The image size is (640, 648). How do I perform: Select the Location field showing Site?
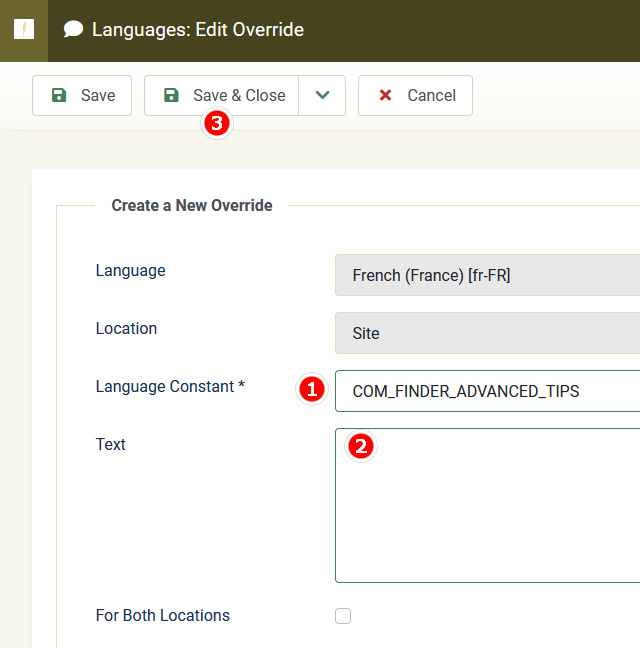point(490,333)
